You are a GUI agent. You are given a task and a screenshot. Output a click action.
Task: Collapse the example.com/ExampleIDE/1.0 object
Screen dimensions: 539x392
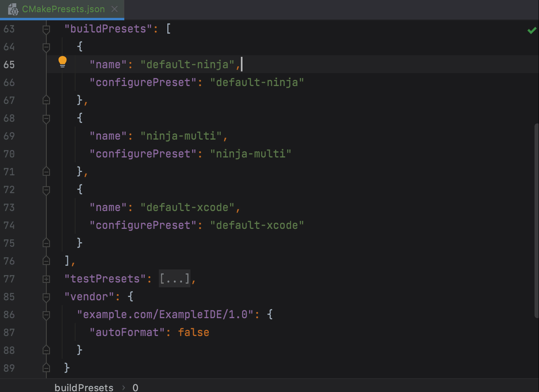coord(46,314)
